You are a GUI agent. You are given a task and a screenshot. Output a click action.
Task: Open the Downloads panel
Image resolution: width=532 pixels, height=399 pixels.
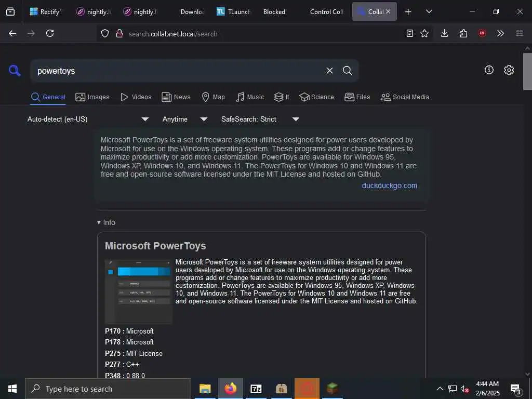click(445, 33)
